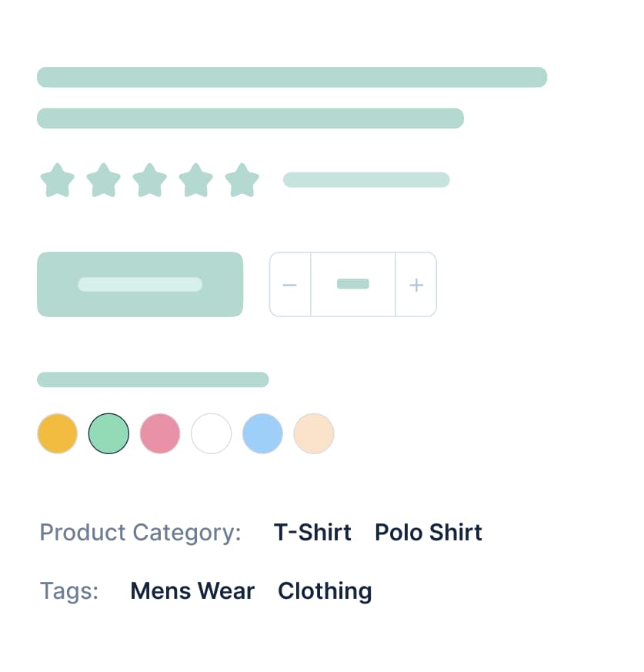The image size is (644, 672).
Task: Click the first rating star
Action: 58,180
